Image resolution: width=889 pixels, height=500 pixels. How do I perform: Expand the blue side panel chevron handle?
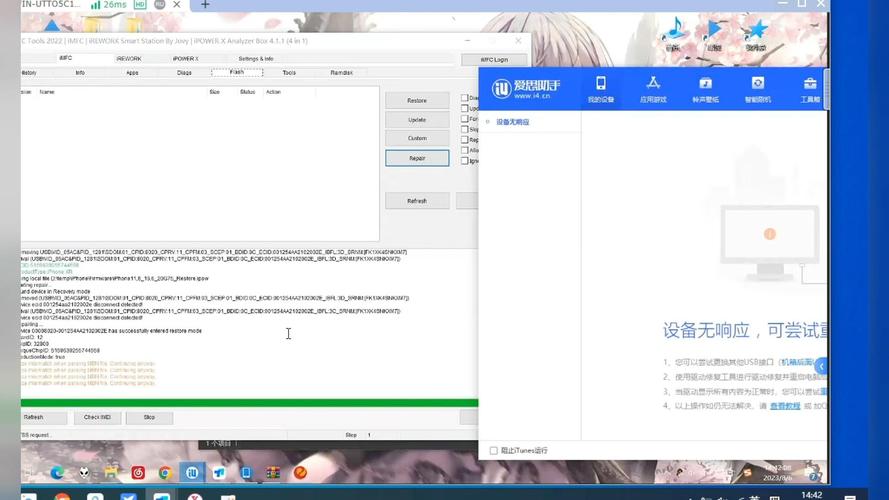pos(821,367)
